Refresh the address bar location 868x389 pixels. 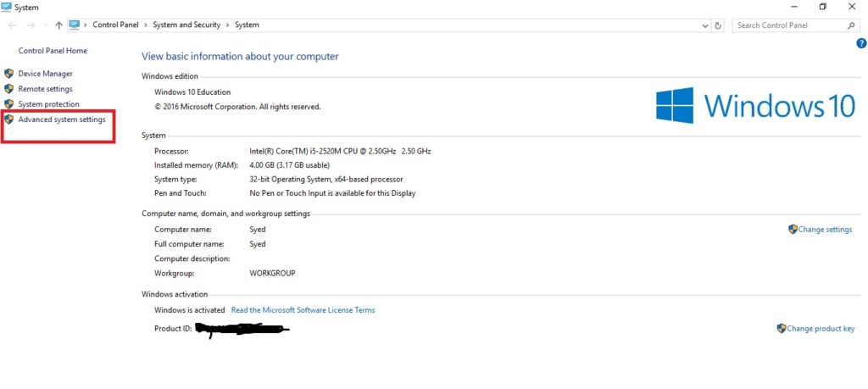coord(719,25)
